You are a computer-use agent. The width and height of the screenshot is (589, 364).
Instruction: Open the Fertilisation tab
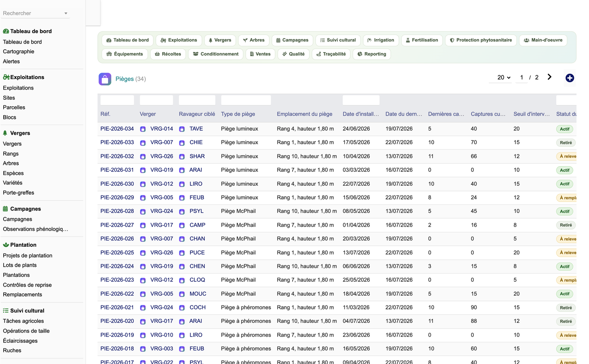422,40
